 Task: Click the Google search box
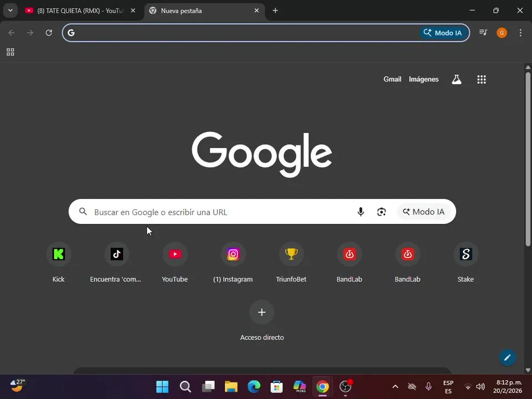[262, 212]
